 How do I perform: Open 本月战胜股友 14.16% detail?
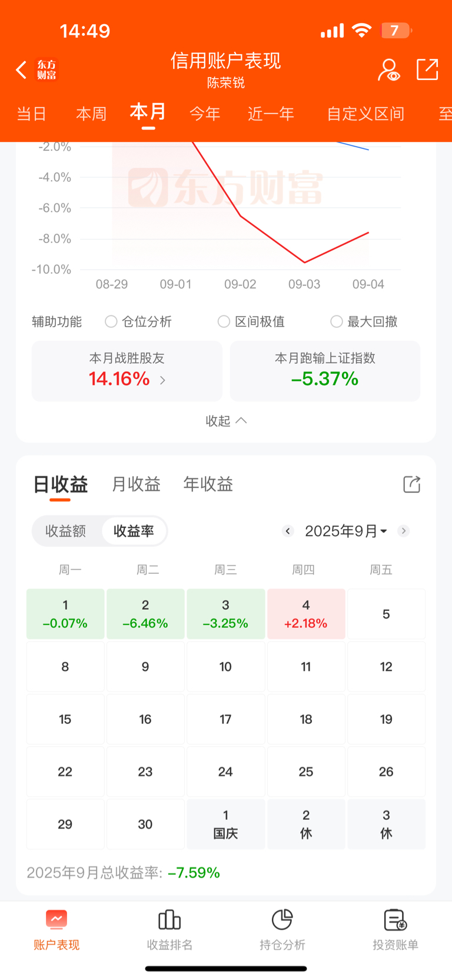tap(127, 371)
